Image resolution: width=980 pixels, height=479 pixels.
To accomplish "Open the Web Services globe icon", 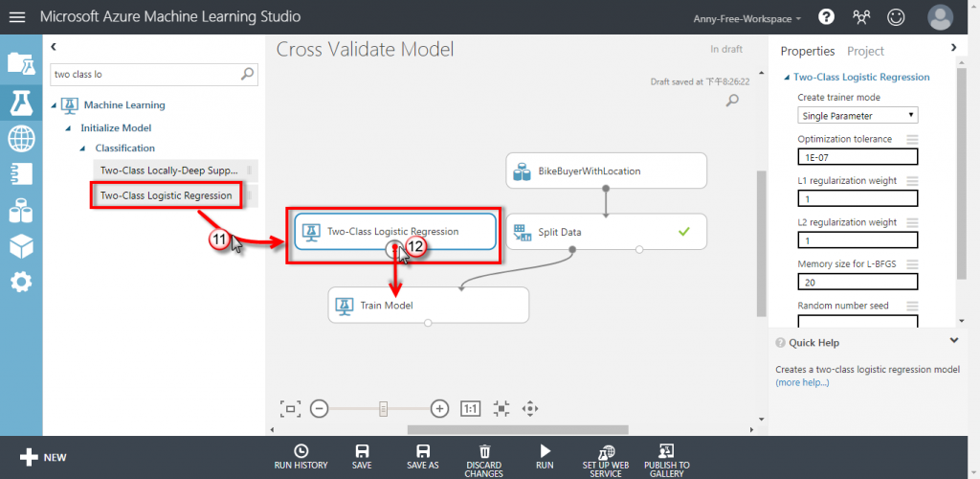I will pyautogui.click(x=21, y=139).
